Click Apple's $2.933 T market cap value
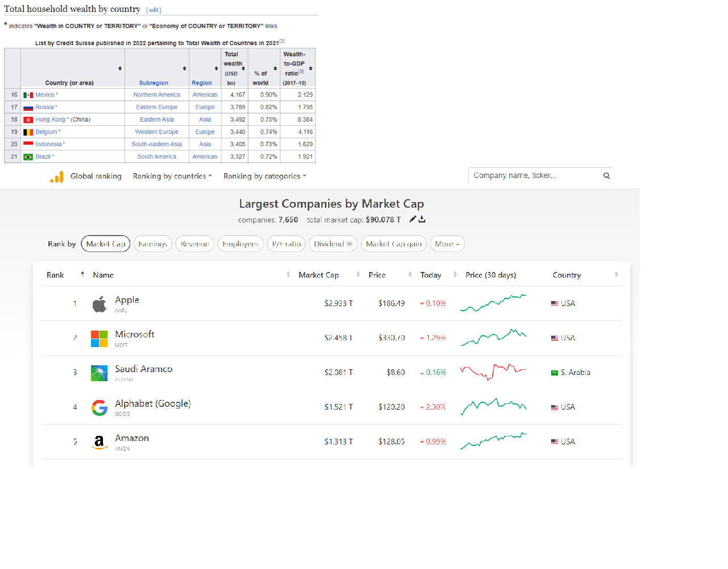The image size is (728, 569). pyautogui.click(x=339, y=304)
